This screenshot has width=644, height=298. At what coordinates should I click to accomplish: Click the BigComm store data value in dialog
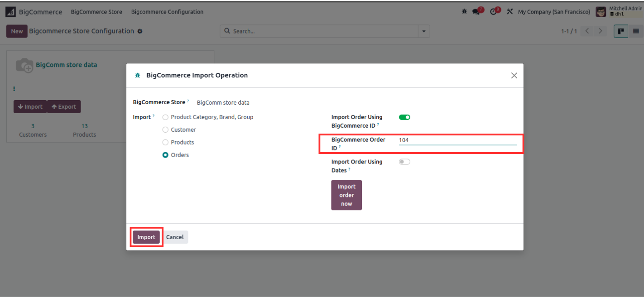(223, 103)
